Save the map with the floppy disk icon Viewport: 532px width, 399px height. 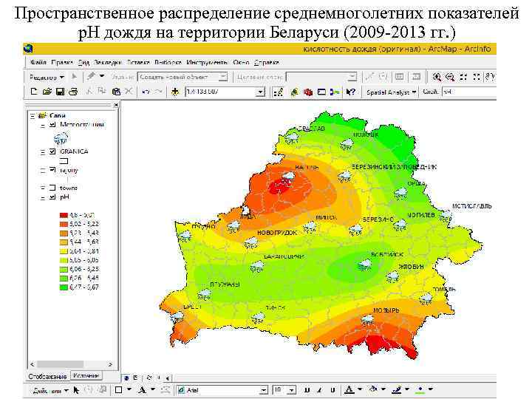click(x=60, y=92)
